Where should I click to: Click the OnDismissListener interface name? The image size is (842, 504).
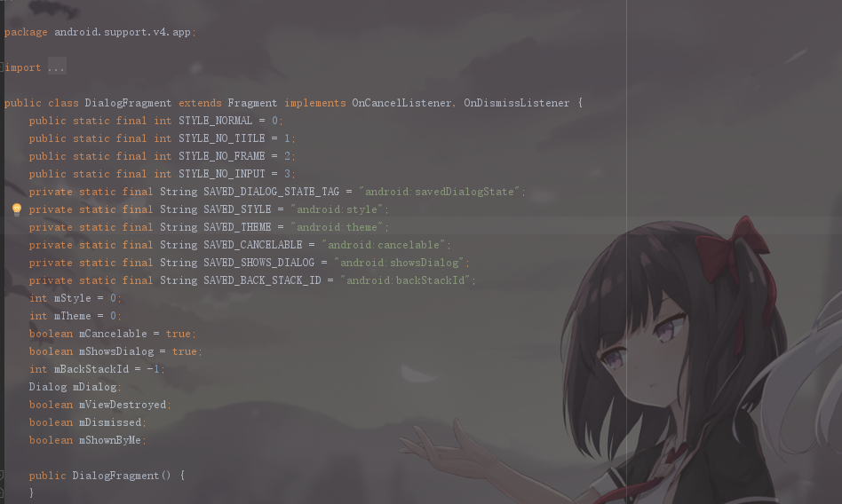[517, 103]
